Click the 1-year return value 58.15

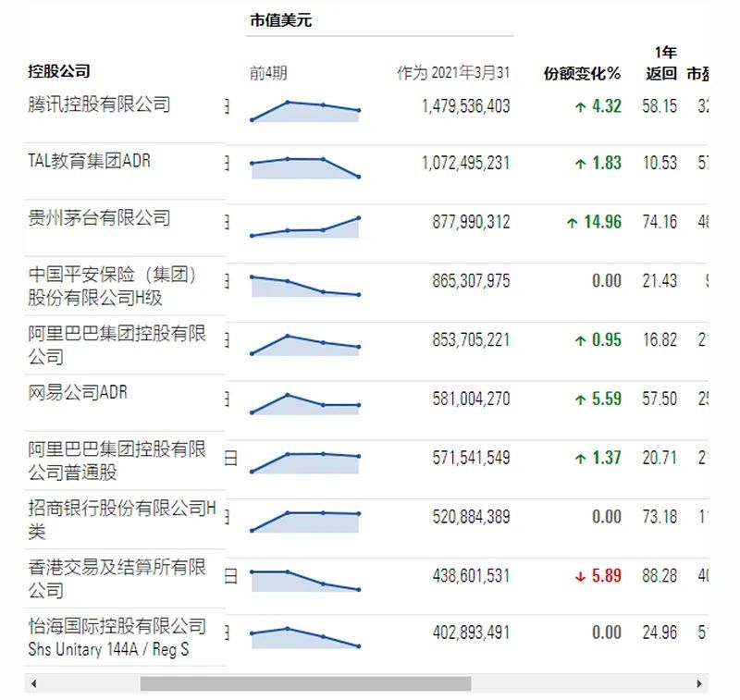(660, 106)
